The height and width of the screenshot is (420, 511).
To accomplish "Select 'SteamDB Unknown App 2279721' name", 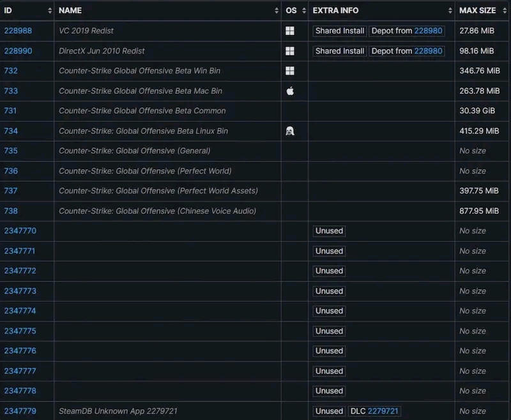I will click(118, 412).
